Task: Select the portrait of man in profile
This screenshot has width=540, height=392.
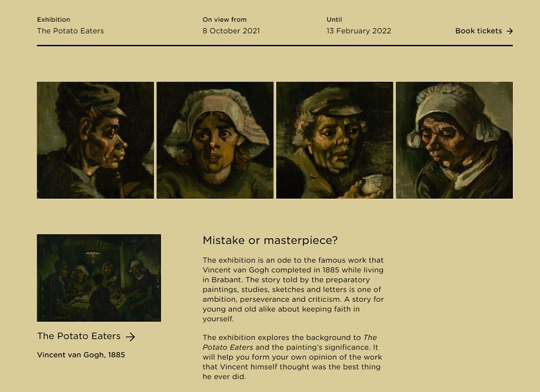Action: click(95, 140)
